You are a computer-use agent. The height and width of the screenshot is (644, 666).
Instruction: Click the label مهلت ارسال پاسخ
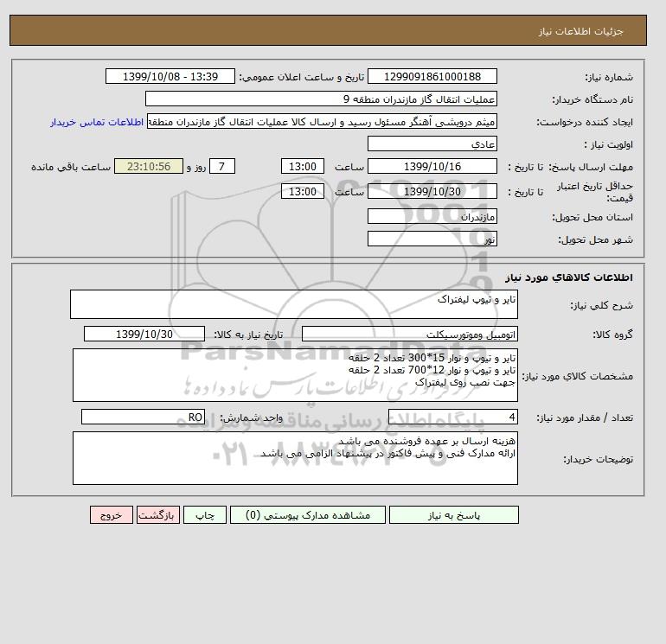pyautogui.click(x=591, y=167)
